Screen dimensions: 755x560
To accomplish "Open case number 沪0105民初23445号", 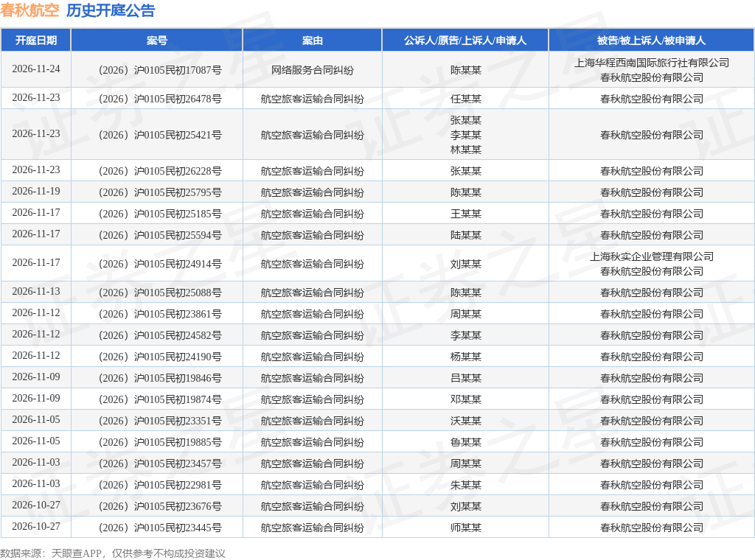I will [x=160, y=528].
